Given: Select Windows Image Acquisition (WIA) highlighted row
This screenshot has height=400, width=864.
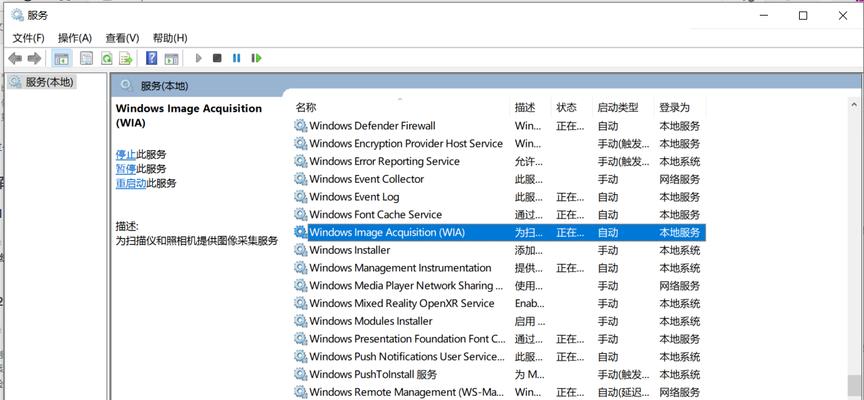Looking at the screenshot, I should (x=499, y=233).
